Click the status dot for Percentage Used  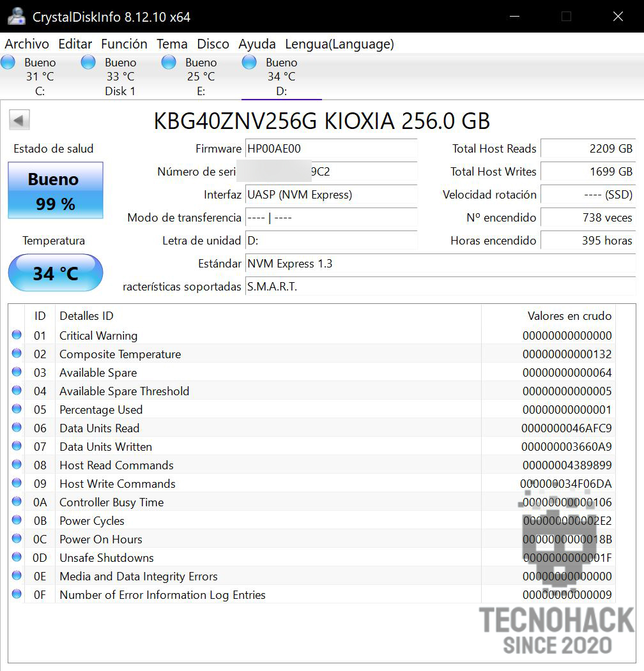[17, 409]
